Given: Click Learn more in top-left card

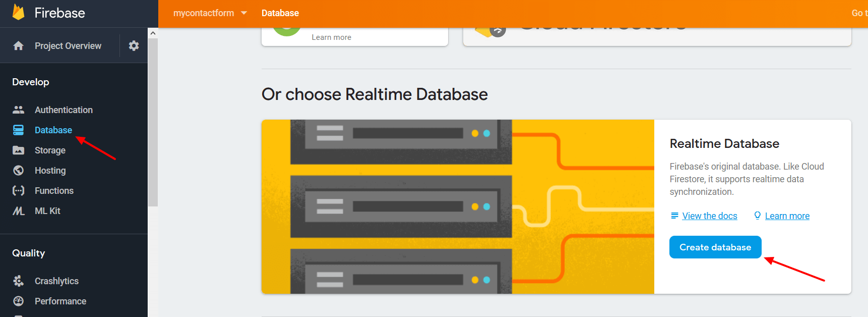Looking at the screenshot, I should pos(331,37).
